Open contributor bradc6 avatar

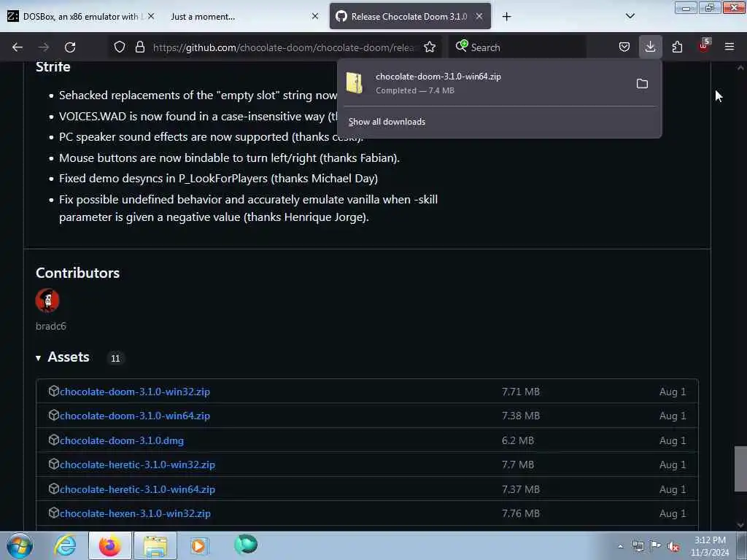47,300
